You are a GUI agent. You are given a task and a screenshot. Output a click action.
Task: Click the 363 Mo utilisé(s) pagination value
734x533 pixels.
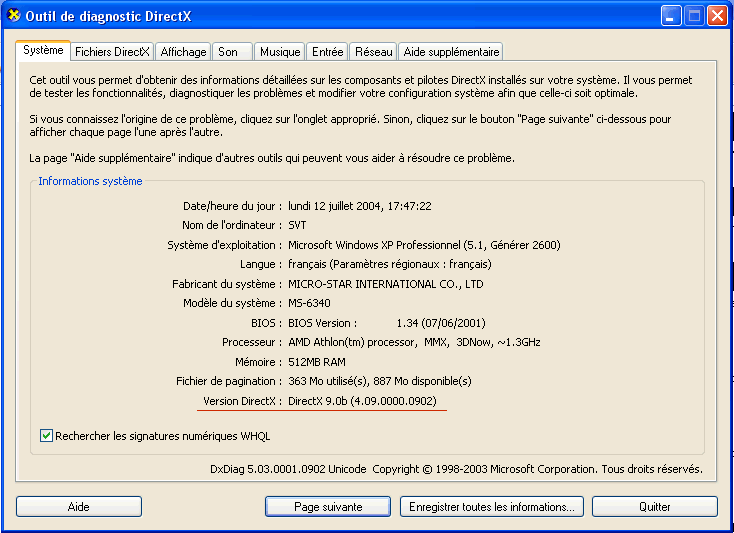(380, 381)
